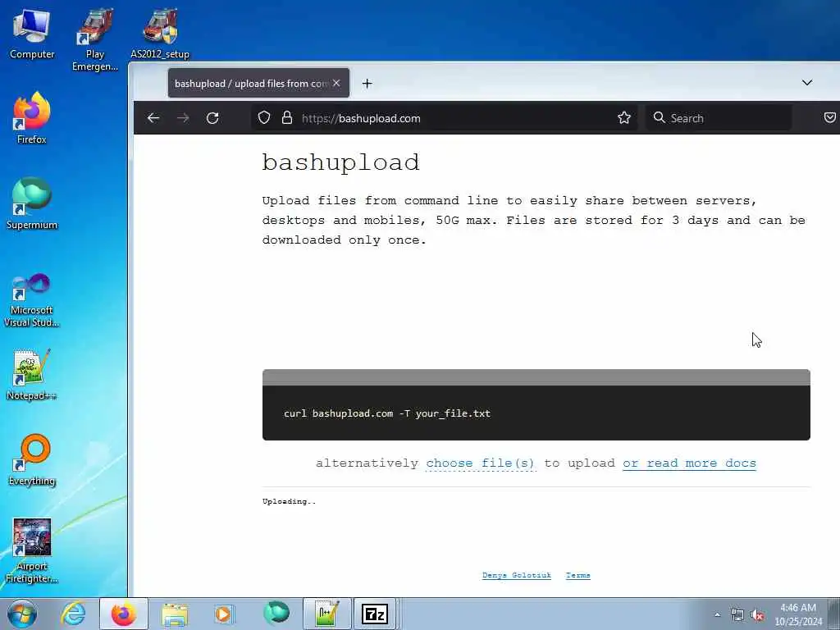Select the Play Emergency desktop shortcut
The height and width of the screenshot is (630, 840).
(x=95, y=40)
